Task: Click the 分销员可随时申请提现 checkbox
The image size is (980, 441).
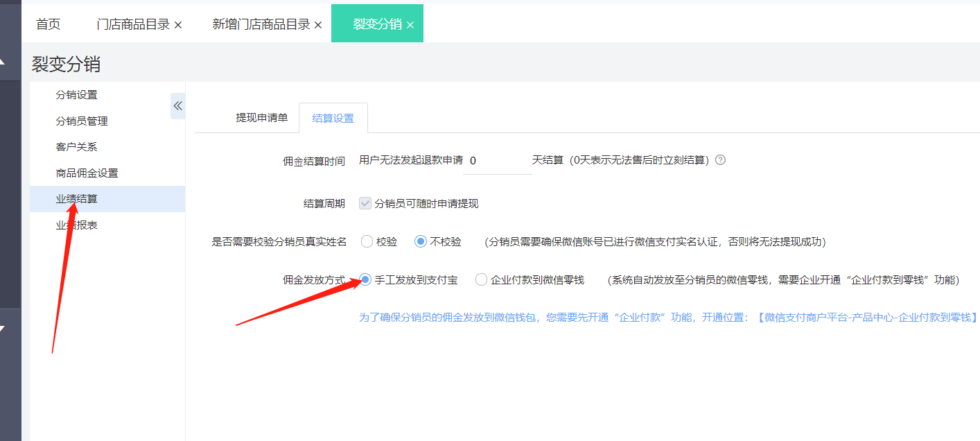Action: 365,203
